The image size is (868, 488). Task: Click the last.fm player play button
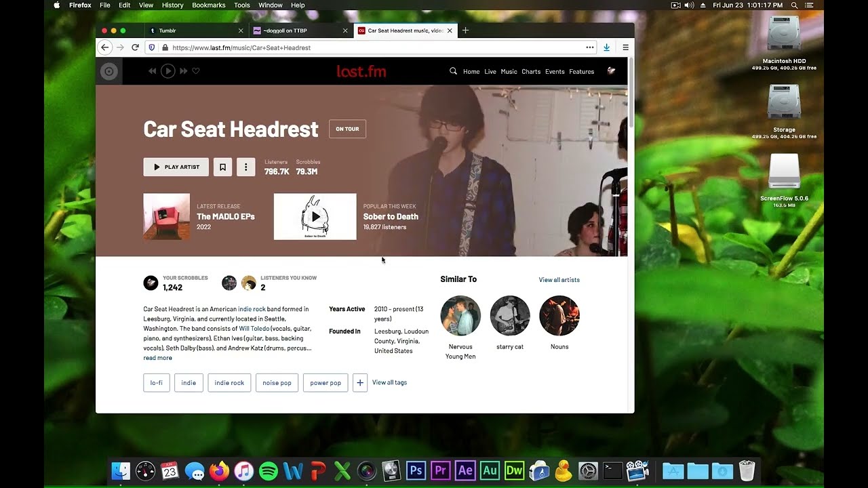tap(167, 71)
